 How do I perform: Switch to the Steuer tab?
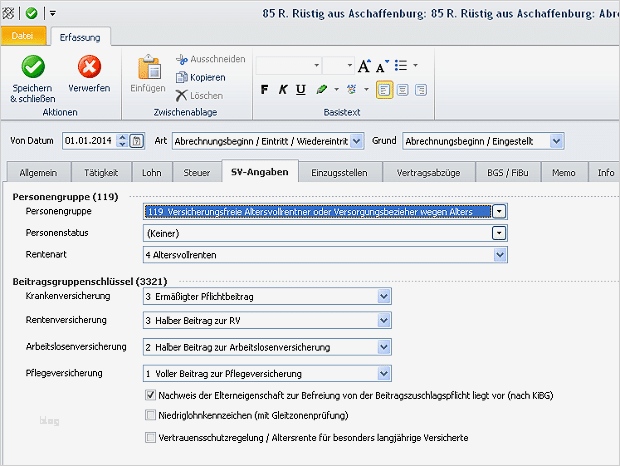point(197,173)
